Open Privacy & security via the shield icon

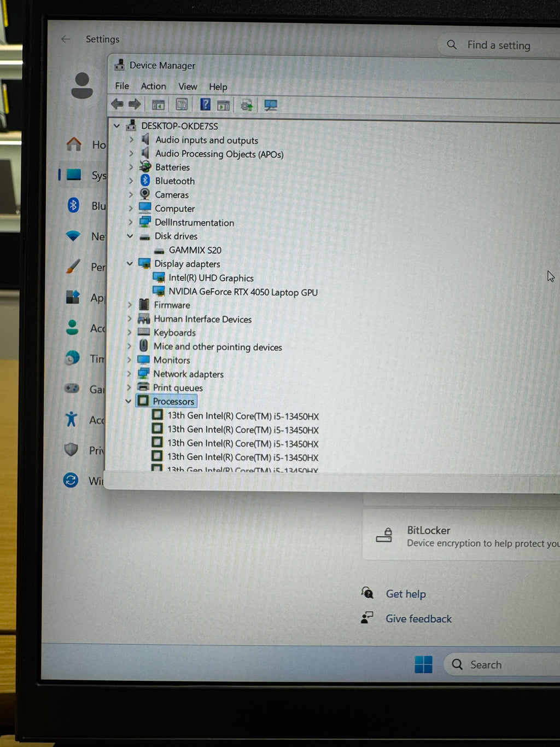[71, 450]
